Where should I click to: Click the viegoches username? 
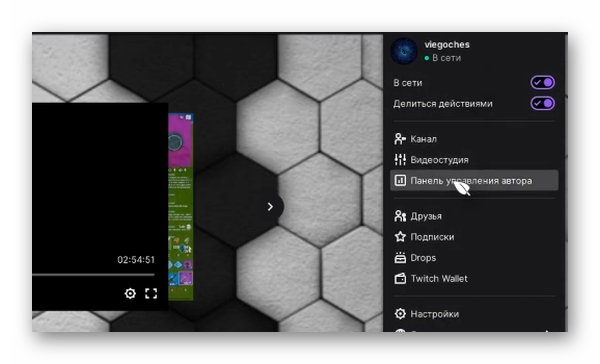(x=447, y=44)
